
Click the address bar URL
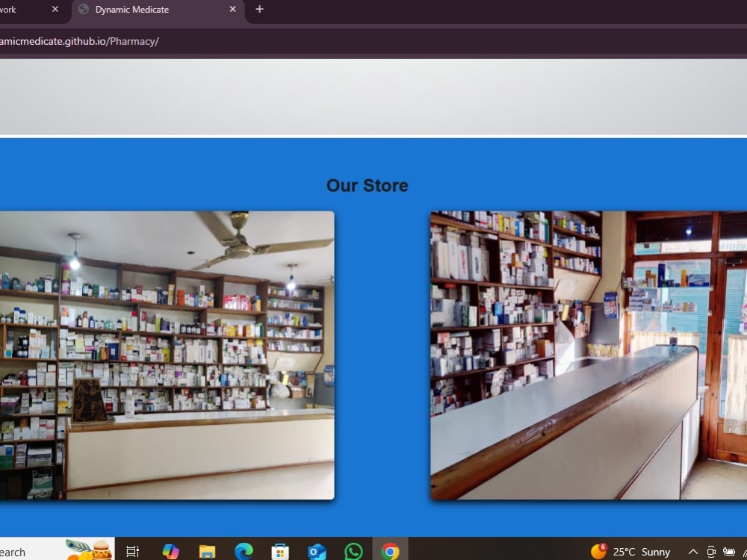click(x=78, y=41)
